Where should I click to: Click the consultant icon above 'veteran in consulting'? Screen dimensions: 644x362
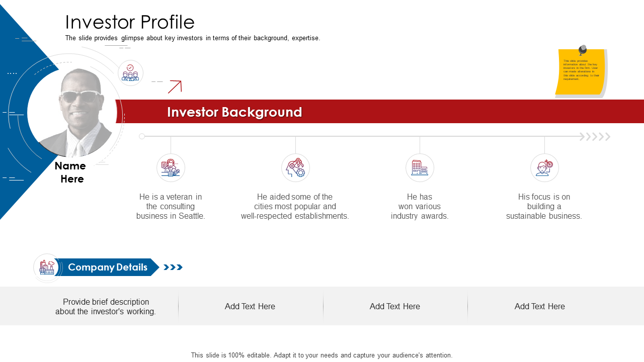[x=171, y=168]
